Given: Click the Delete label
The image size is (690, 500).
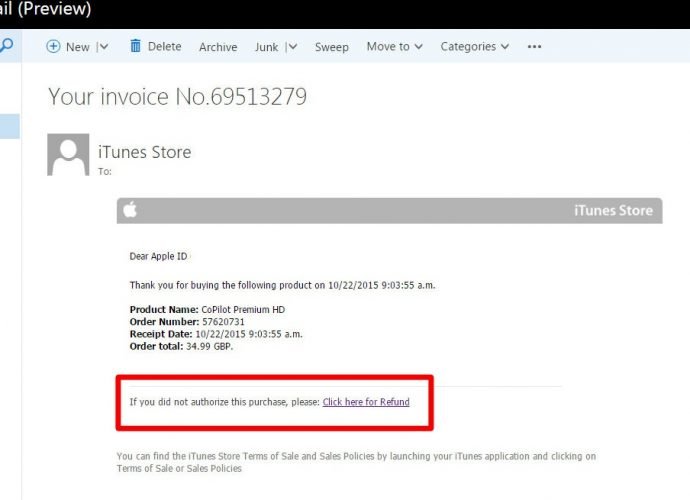Looking at the screenshot, I should [164, 46].
